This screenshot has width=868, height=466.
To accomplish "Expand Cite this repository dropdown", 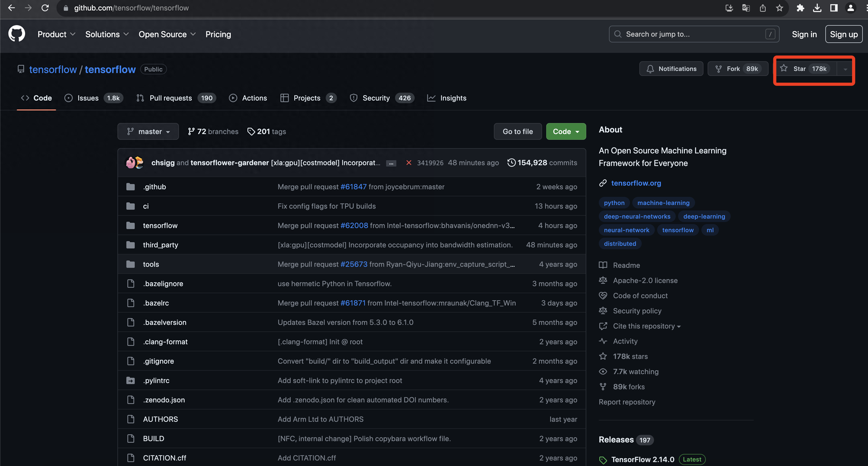I will pyautogui.click(x=647, y=326).
